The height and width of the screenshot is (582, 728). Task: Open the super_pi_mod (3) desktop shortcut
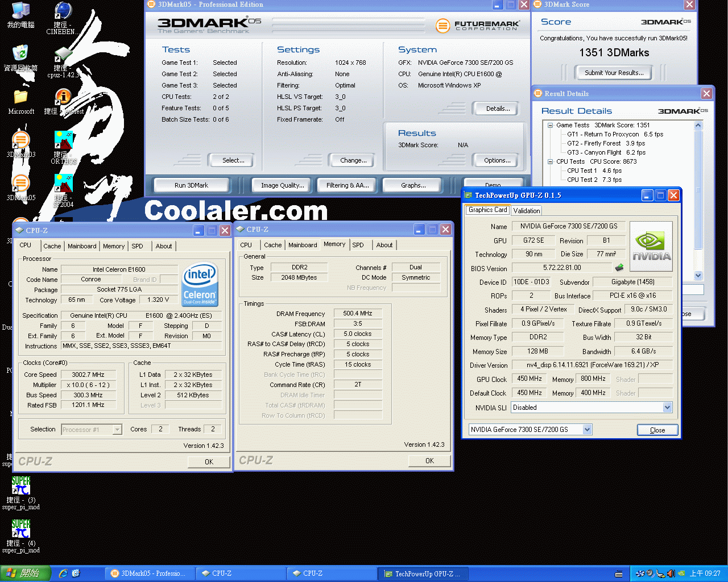click(20, 486)
